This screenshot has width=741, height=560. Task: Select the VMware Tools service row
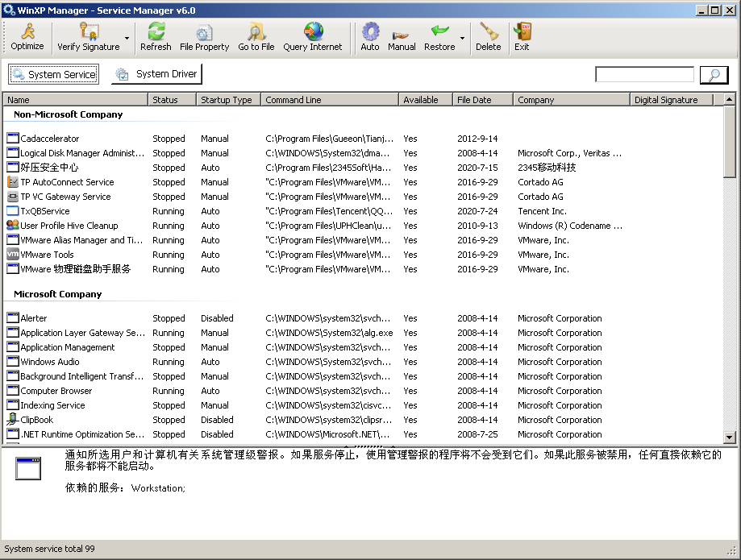click(x=47, y=255)
